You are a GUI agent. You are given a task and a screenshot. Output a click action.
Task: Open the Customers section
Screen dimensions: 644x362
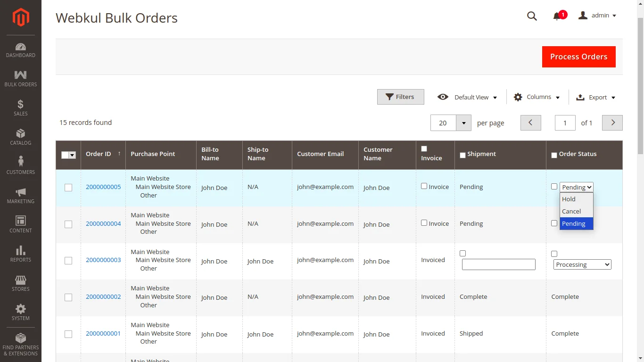tap(20, 166)
